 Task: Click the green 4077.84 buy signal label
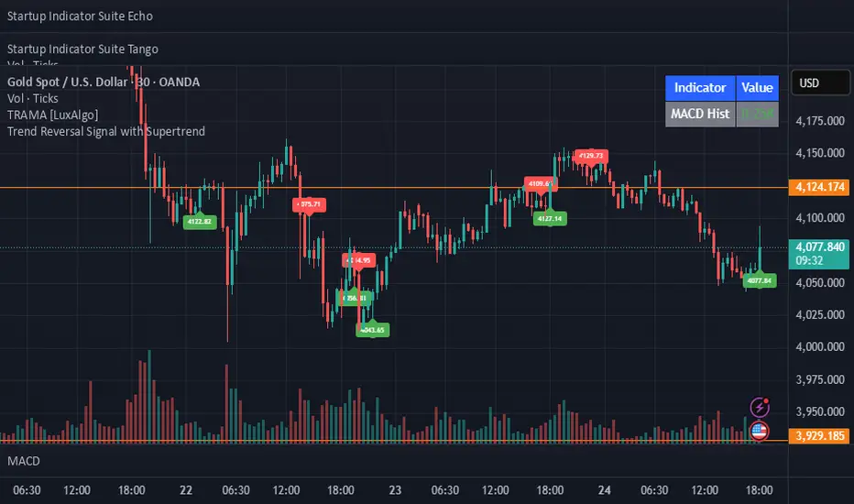pos(761,280)
